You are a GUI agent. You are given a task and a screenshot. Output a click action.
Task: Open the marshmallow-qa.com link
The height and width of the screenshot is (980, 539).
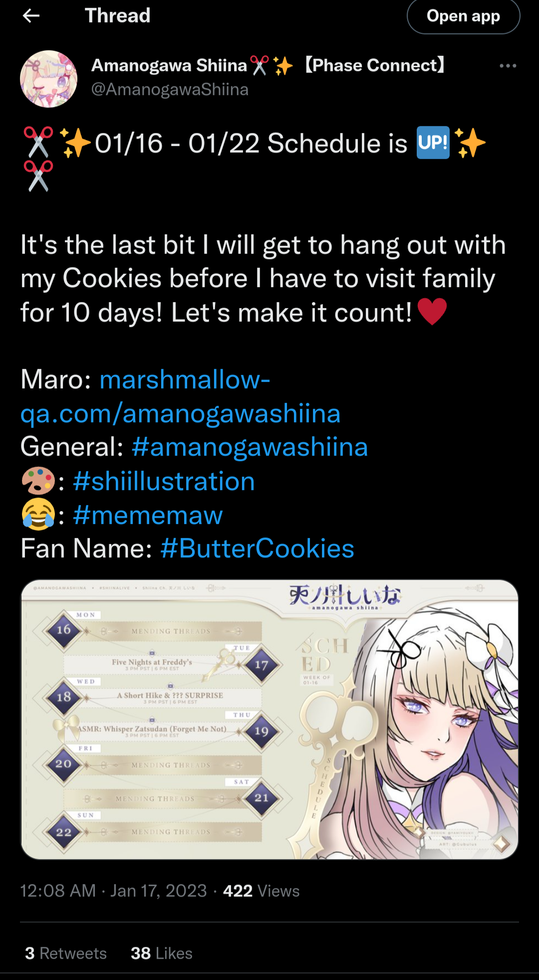pyautogui.click(x=181, y=396)
